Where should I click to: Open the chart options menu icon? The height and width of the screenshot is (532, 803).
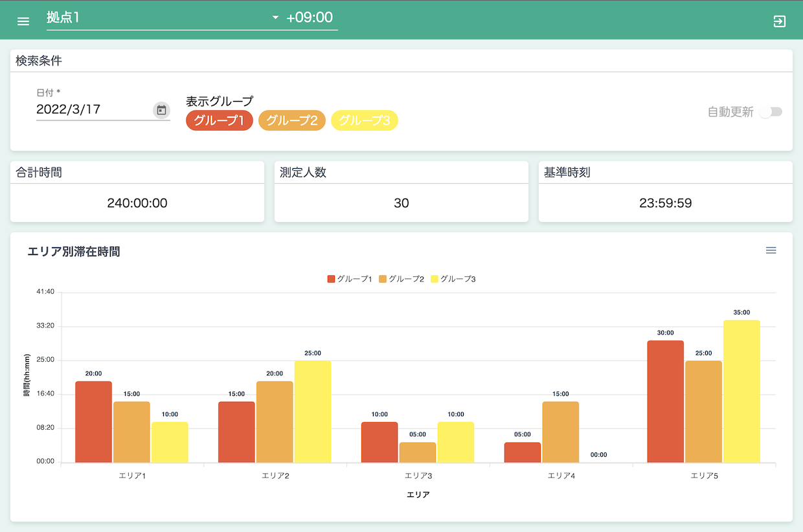tap(771, 250)
